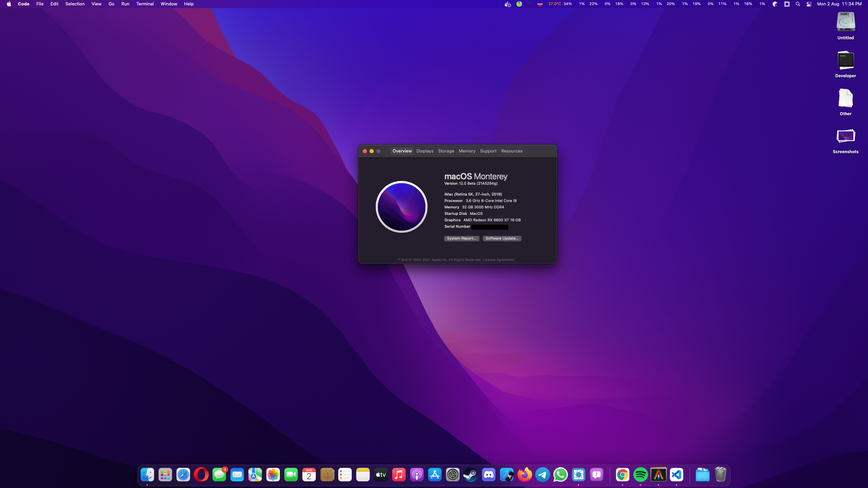The width and height of the screenshot is (868, 488).
Task: Open System Preferences gear icon
Action: 453,475
